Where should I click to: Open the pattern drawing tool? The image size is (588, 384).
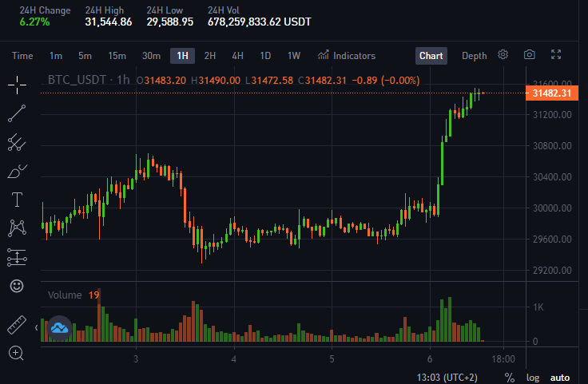(17, 228)
